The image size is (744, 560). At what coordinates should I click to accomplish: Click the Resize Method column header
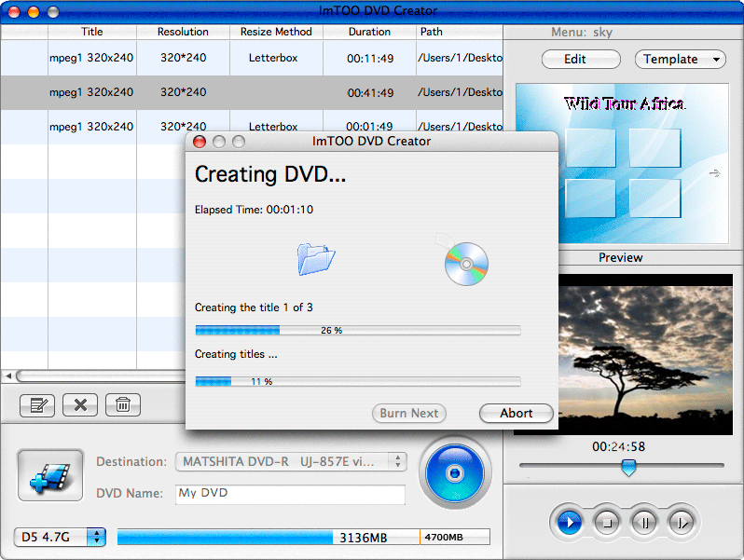click(x=276, y=32)
